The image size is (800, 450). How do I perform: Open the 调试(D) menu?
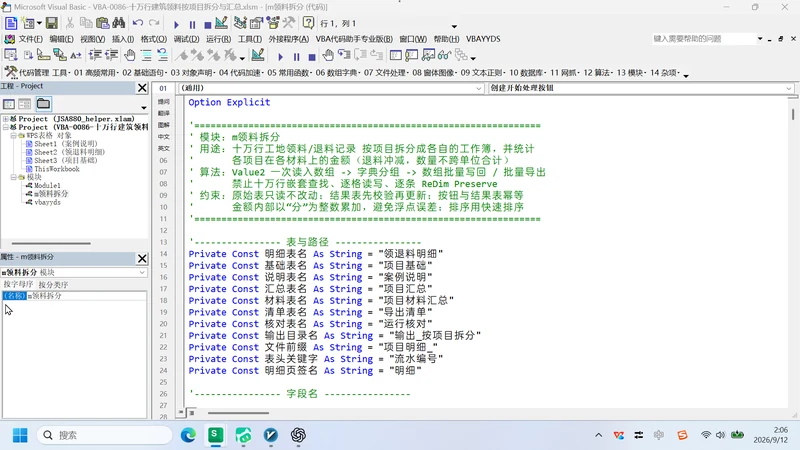pos(186,39)
